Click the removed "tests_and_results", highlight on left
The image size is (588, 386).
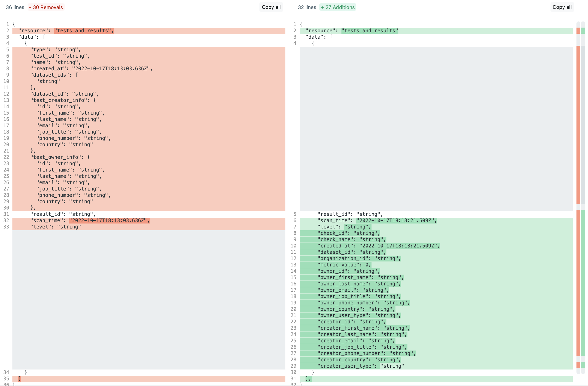84,31
